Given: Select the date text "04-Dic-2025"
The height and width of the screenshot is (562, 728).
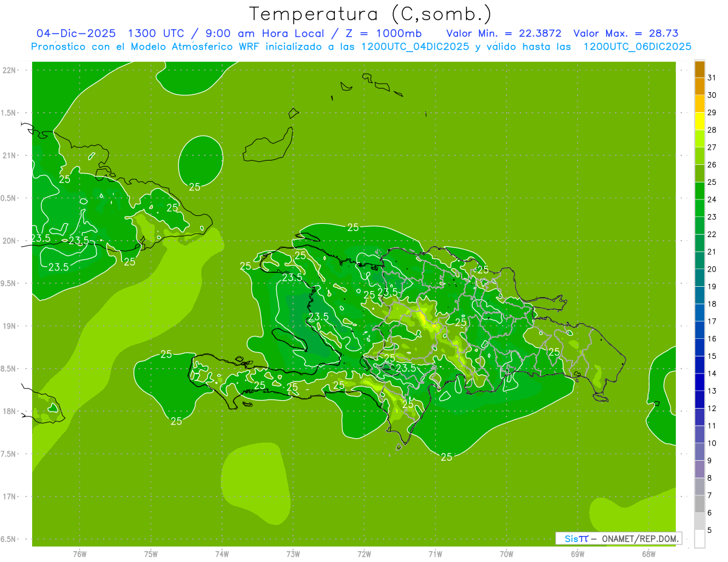Looking at the screenshot, I should [x=76, y=33].
